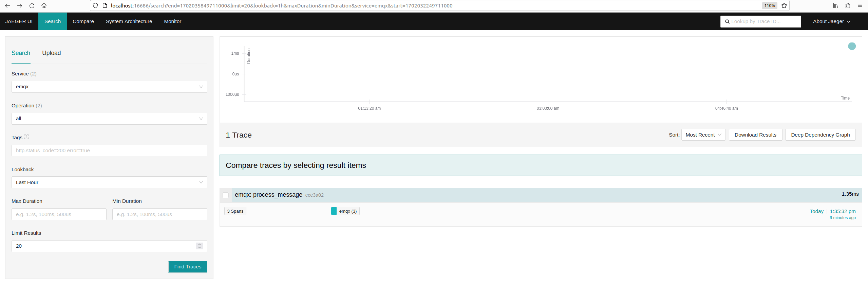This screenshot has height=283, width=868.
Task: Click the Limit Results stepper arrows
Action: coord(200,246)
